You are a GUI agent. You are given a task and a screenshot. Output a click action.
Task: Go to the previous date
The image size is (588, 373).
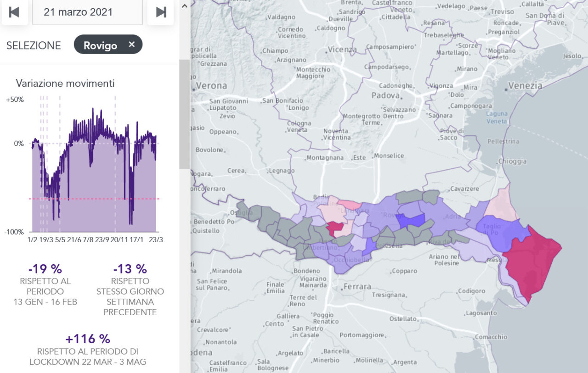[14, 12]
